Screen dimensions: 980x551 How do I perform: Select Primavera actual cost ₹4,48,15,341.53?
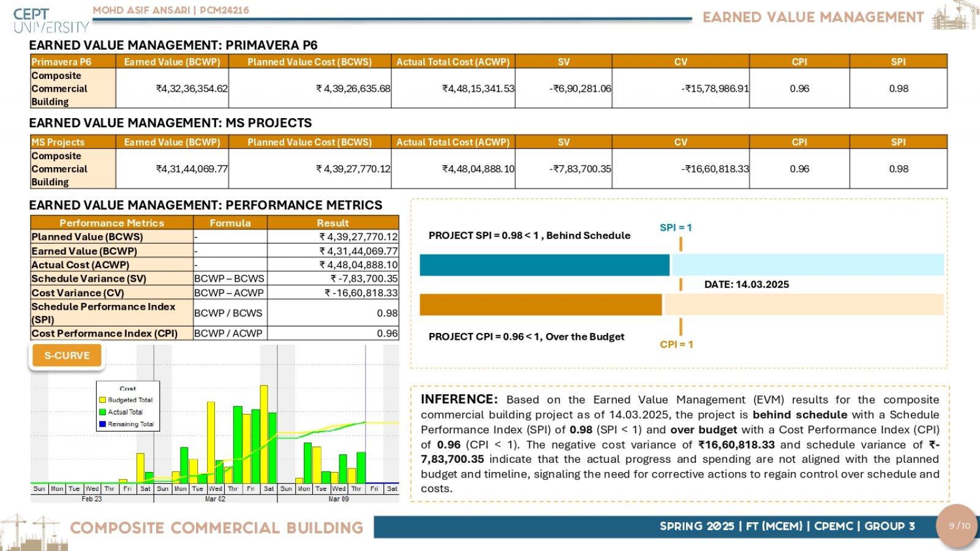(x=478, y=89)
